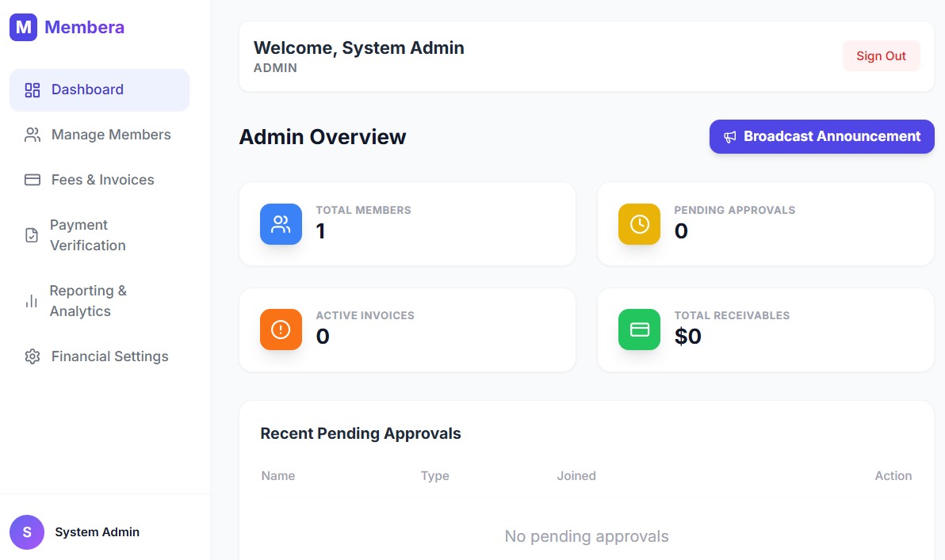Click the Reporting & Analytics bar chart icon
This screenshot has height=560, width=945.
click(x=32, y=301)
